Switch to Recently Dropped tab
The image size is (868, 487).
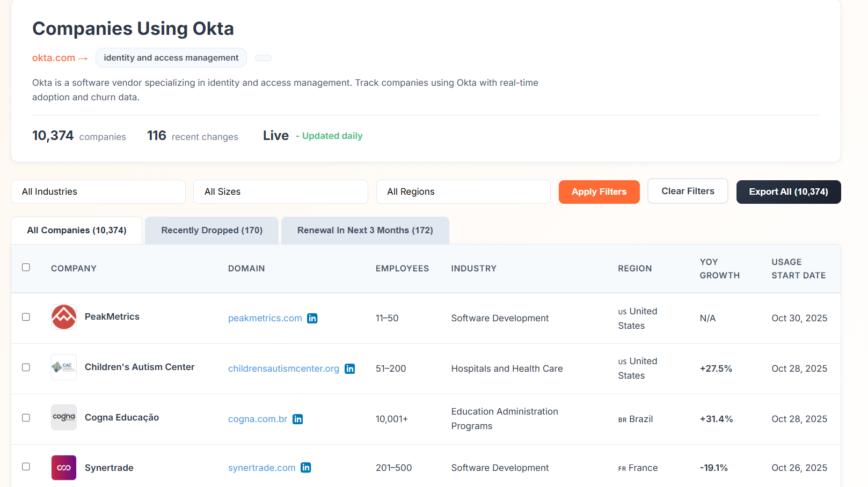211,231
